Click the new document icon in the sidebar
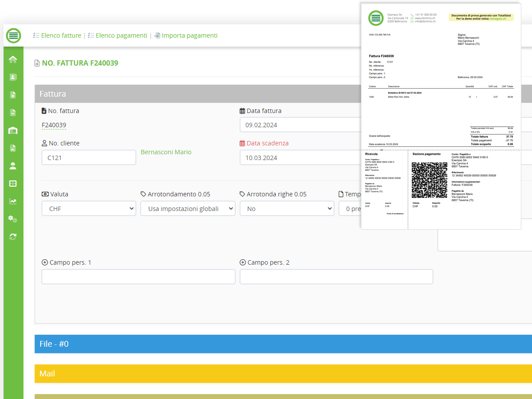Viewport: 532px width, 399px height. tap(13, 94)
